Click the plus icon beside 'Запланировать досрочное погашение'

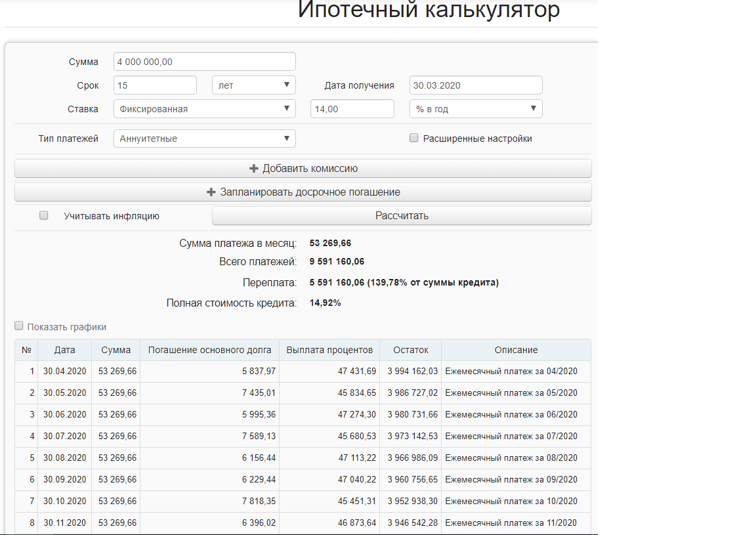click(x=211, y=192)
